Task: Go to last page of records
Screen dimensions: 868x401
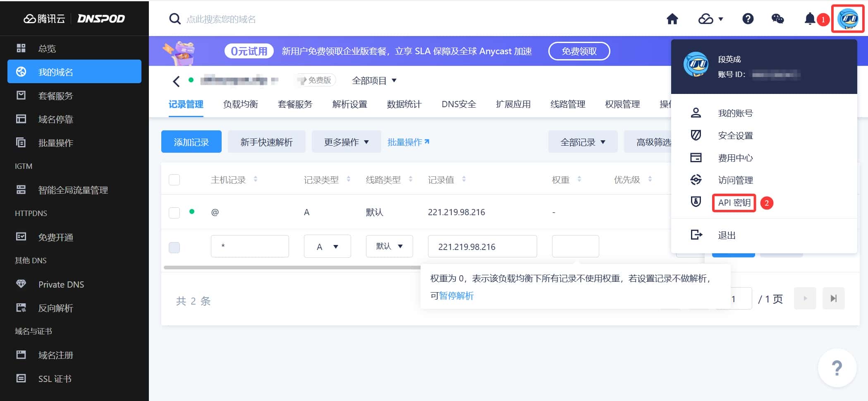Action: (x=833, y=298)
